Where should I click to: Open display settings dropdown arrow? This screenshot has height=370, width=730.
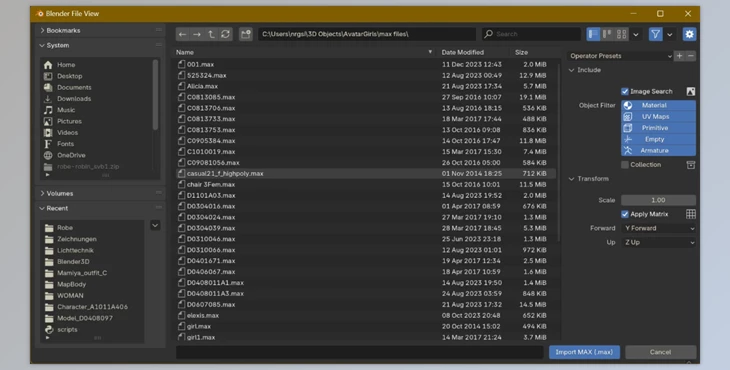coord(635,34)
